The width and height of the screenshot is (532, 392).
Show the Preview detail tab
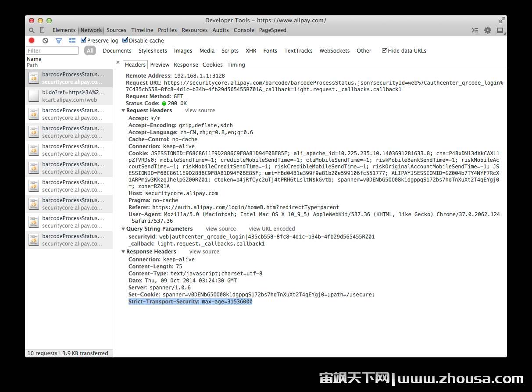pyautogui.click(x=160, y=64)
